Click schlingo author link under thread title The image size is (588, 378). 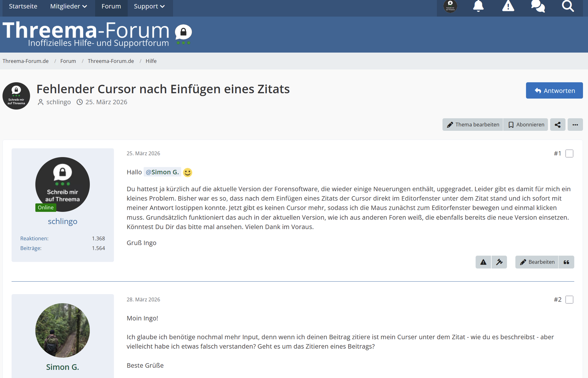[x=59, y=102]
